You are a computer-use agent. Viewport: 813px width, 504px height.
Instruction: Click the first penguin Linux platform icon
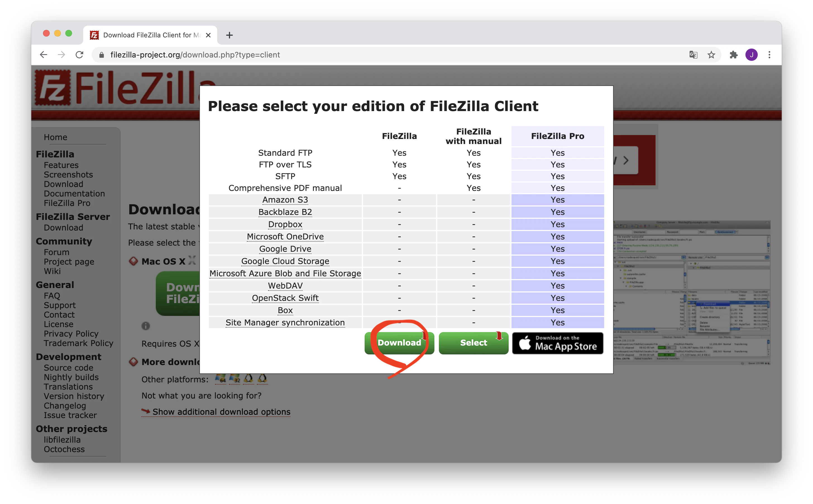248,378
